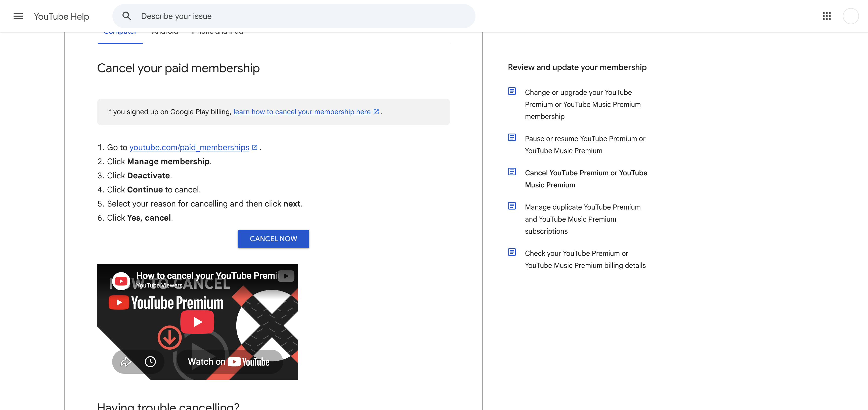The width and height of the screenshot is (868, 410).
Task: Click step text Click Deactivate
Action: pyautogui.click(x=139, y=176)
